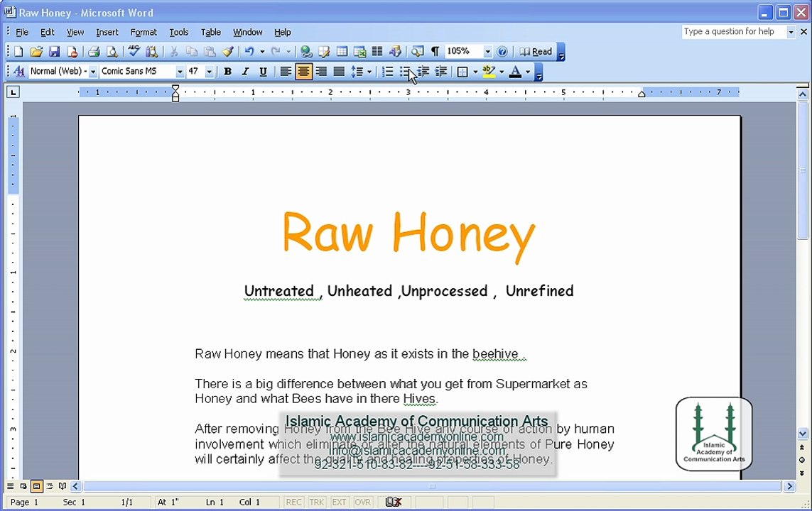Open the Drawing toolbar icon
Screen dimensions: 812x511
click(395, 52)
